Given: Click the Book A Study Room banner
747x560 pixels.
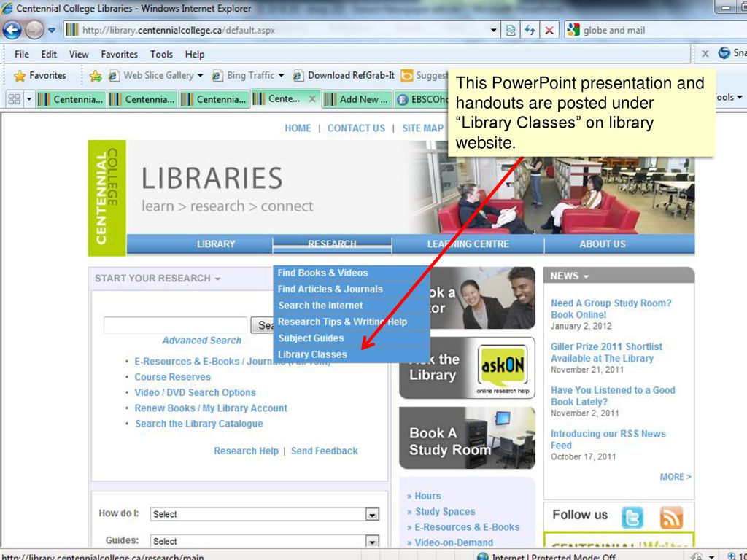Looking at the screenshot, I should click(x=467, y=437).
